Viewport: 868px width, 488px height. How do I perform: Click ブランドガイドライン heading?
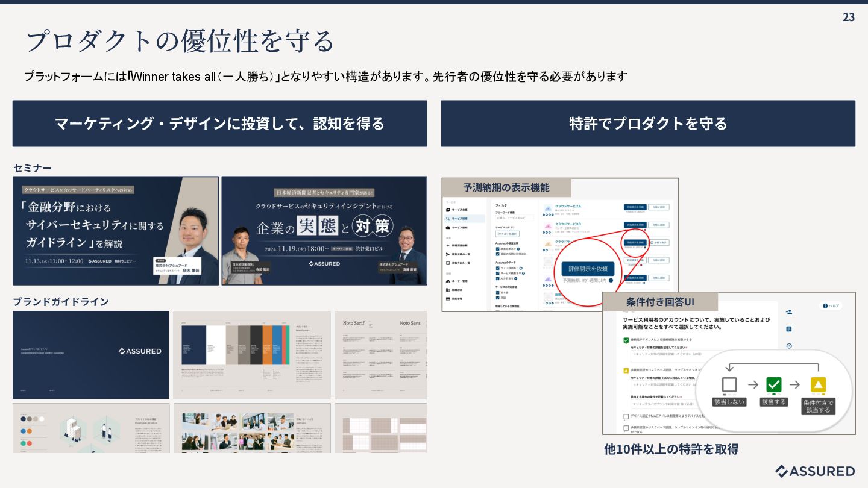tap(61, 301)
